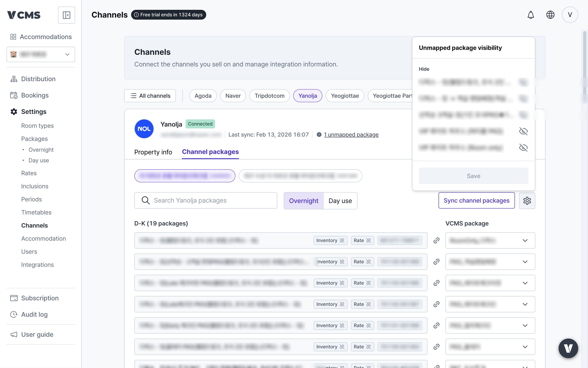This screenshot has height=368, width=588.
Task: Go to Rates settings
Action: [29, 173]
